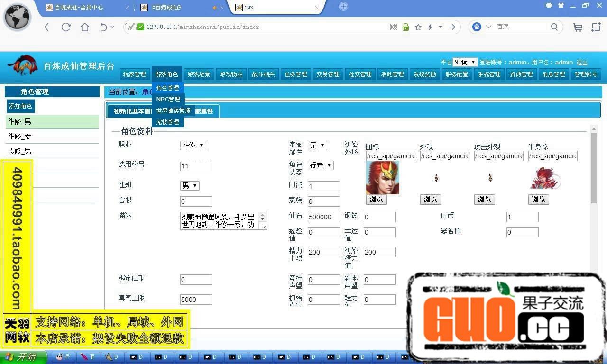Image resolution: width=607 pixels, height=364 pixels.
Task: Click the browser globe avatar icon
Action: click(x=18, y=18)
